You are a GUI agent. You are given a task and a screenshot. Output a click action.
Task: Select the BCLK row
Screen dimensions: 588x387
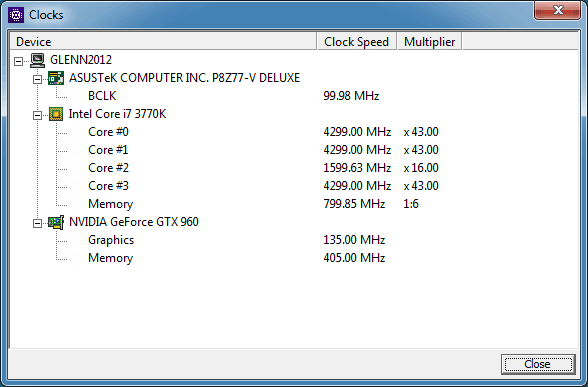tap(102, 96)
